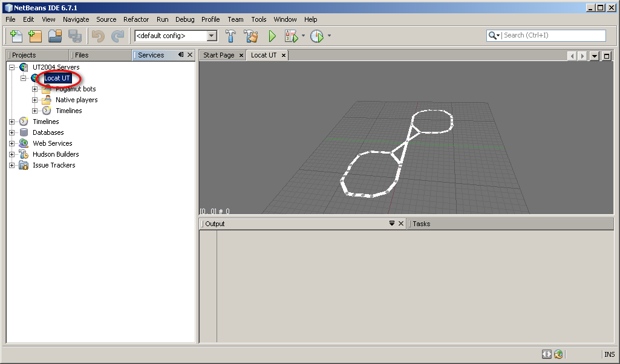Close the Locat UT editor tab
Viewport: 620px width, 364px height.
284,56
